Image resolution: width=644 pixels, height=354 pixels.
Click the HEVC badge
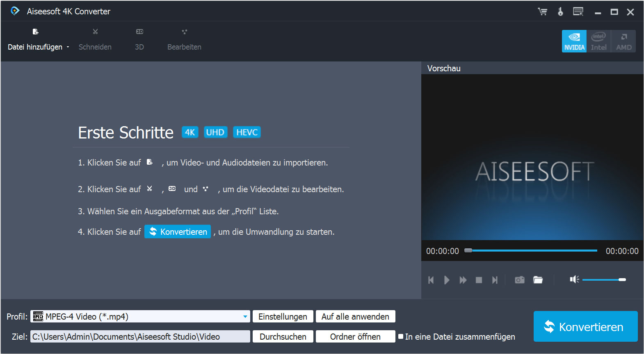(247, 132)
